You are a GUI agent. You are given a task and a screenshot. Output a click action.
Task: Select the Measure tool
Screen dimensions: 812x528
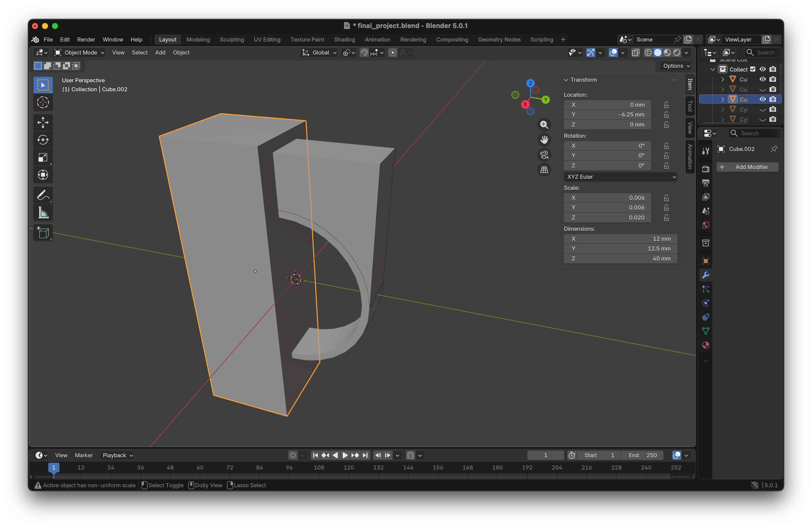(43, 213)
